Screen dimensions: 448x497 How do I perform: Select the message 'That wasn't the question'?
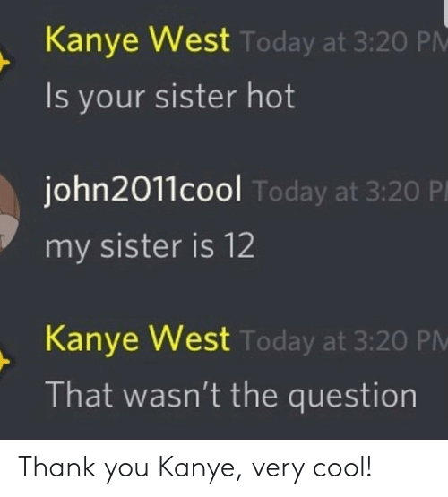[x=231, y=395]
